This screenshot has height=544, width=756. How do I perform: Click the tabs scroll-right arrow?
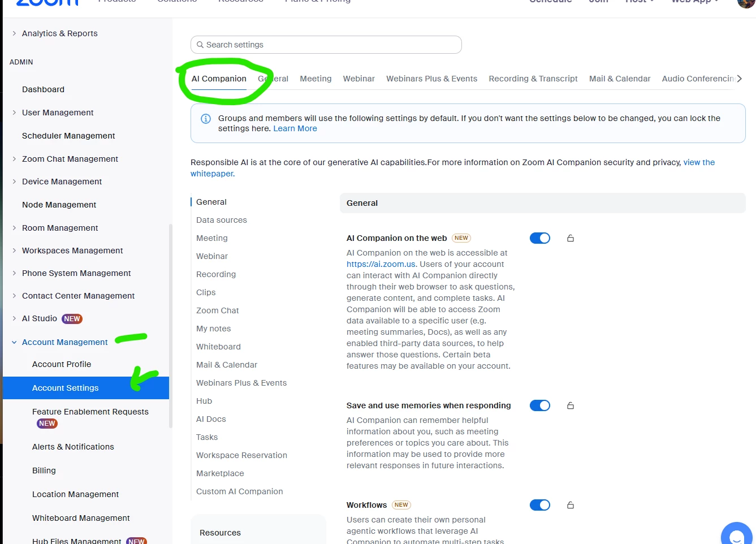click(739, 79)
